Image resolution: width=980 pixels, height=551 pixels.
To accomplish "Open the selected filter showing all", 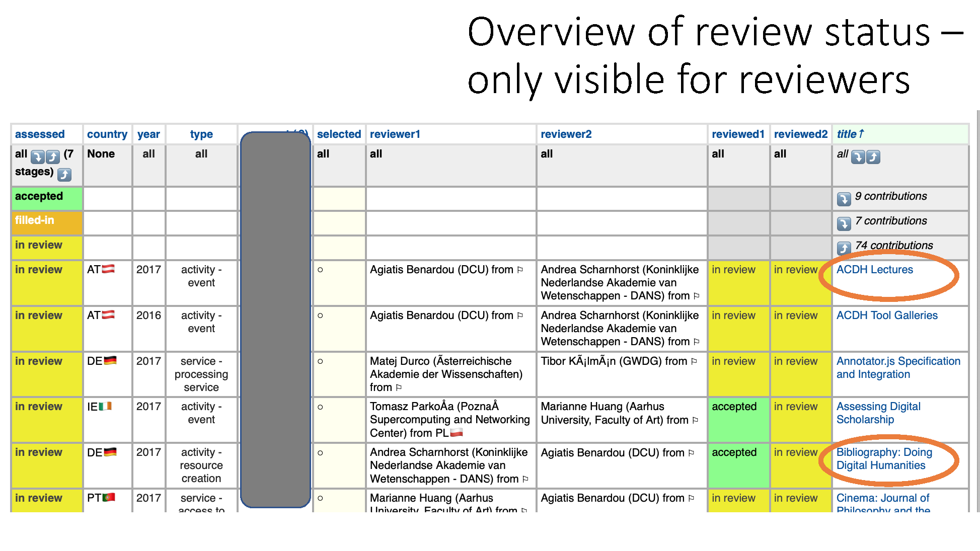I will click(x=323, y=154).
